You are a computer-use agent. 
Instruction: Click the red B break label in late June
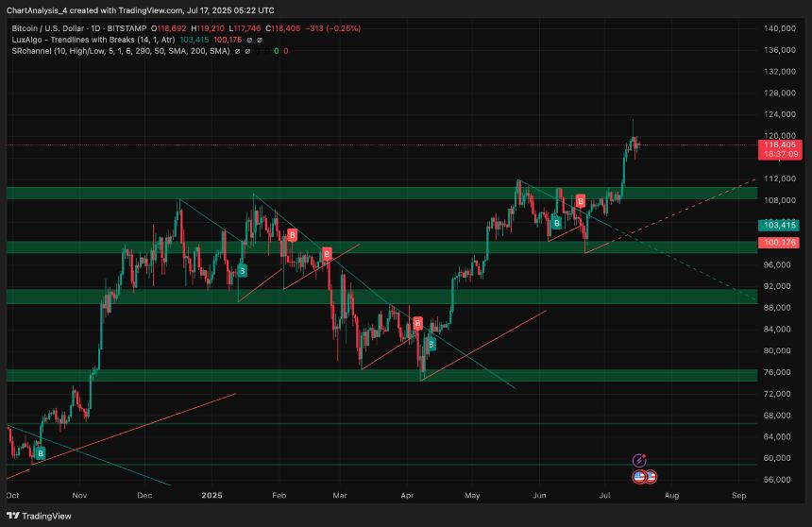click(580, 201)
